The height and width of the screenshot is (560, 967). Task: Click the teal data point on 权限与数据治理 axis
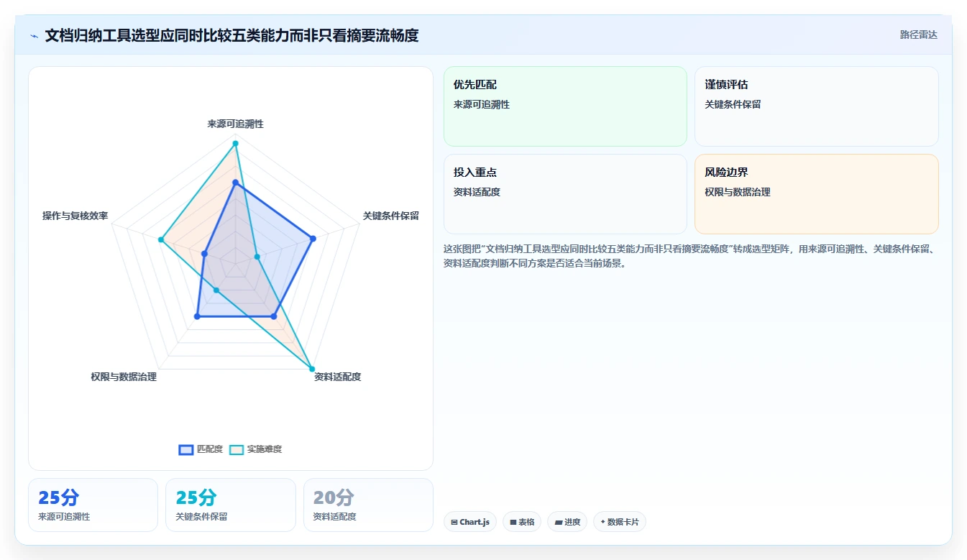coord(216,290)
